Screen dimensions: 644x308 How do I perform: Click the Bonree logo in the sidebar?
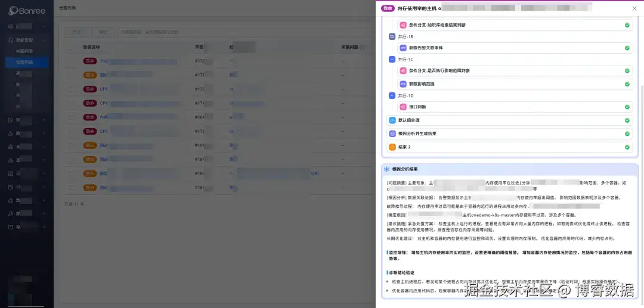click(x=27, y=11)
